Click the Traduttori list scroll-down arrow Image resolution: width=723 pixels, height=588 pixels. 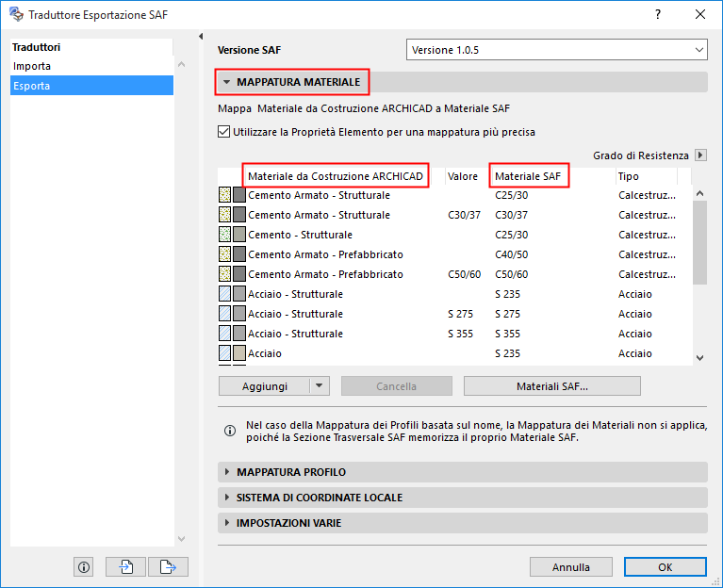pyautogui.click(x=182, y=538)
